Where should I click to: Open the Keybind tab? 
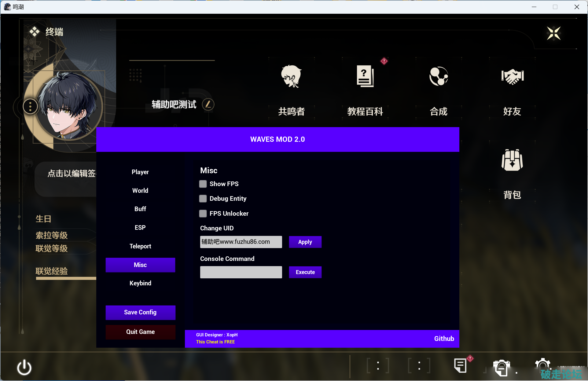pos(140,283)
